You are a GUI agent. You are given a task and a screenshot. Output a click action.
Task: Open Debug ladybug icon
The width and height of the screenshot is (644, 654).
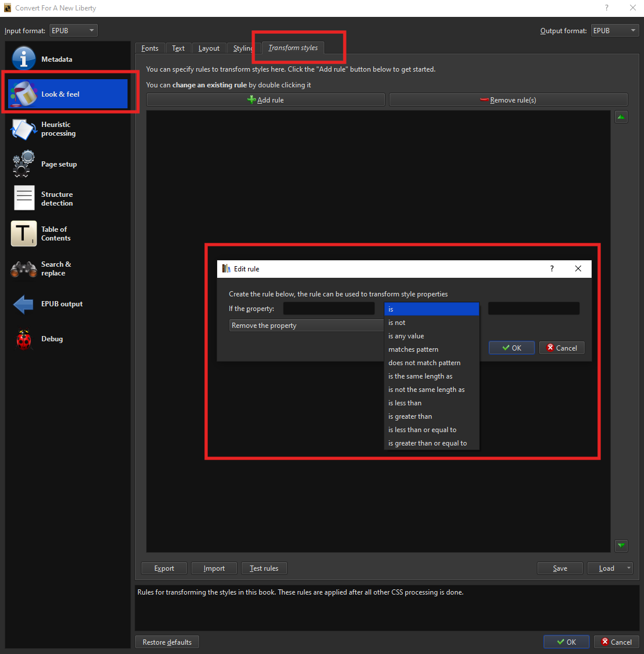(x=24, y=340)
